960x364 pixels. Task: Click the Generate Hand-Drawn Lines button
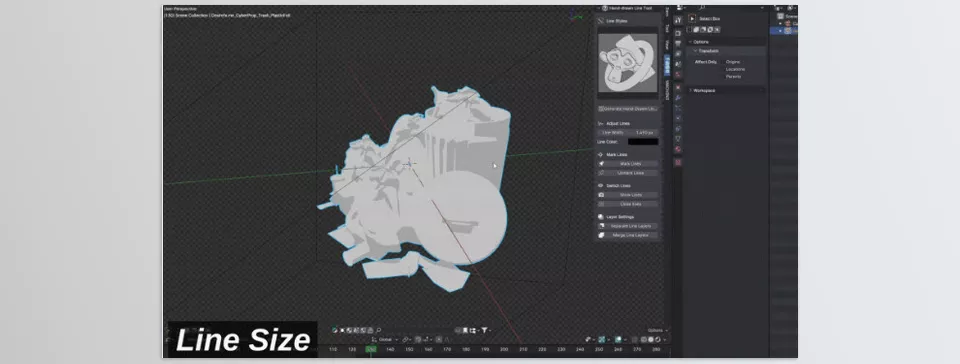click(x=628, y=109)
